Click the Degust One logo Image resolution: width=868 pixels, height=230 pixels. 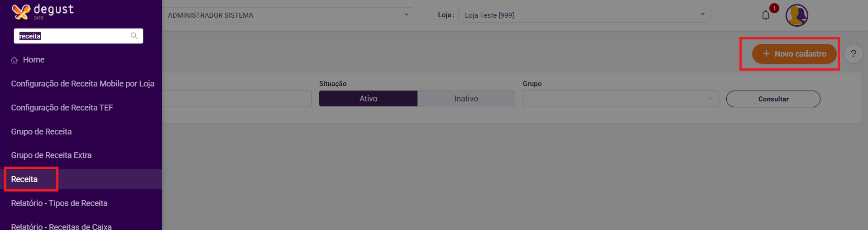point(43,11)
